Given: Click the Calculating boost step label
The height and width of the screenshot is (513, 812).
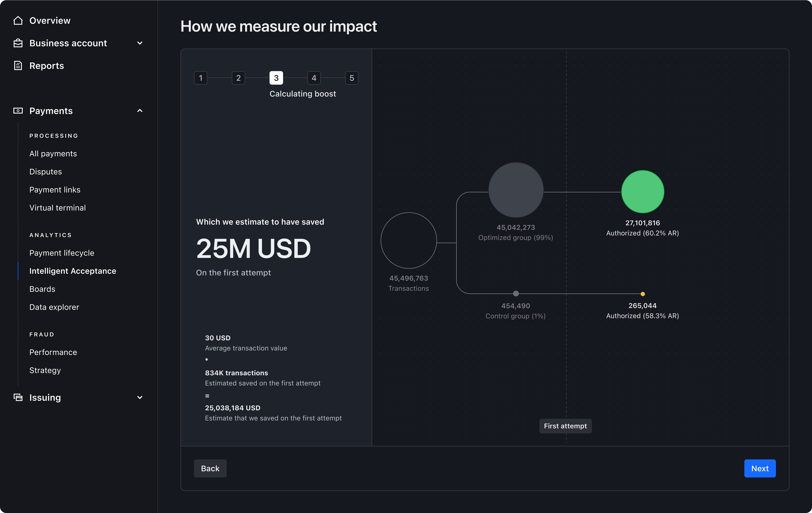Looking at the screenshot, I should [303, 94].
